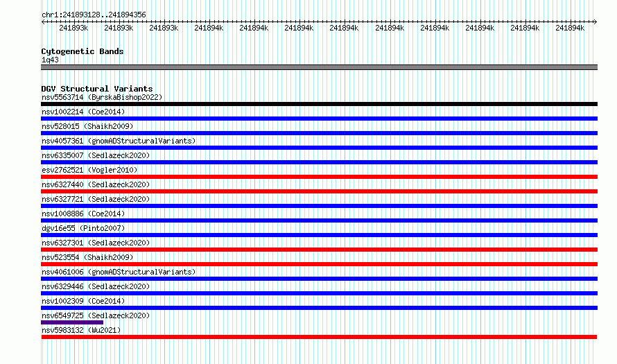Click the nsv4061006 blue variant bar

[319, 279]
